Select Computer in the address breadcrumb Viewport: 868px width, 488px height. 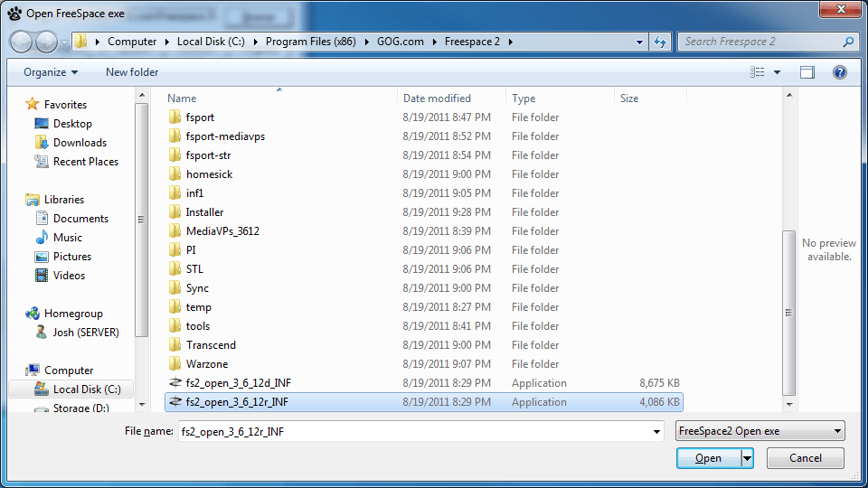pyautogui.click(x=132, y=42)
